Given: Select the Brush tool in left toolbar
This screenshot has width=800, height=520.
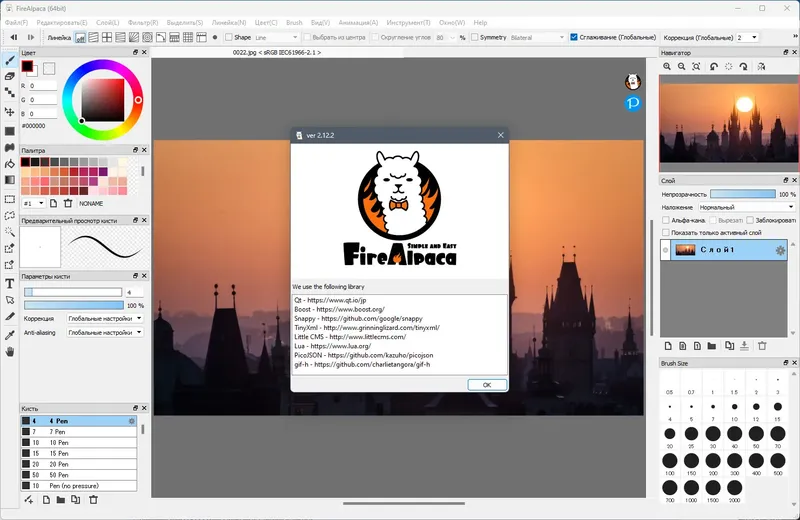Looking at the screenshot, I should [x=10, y=60].
